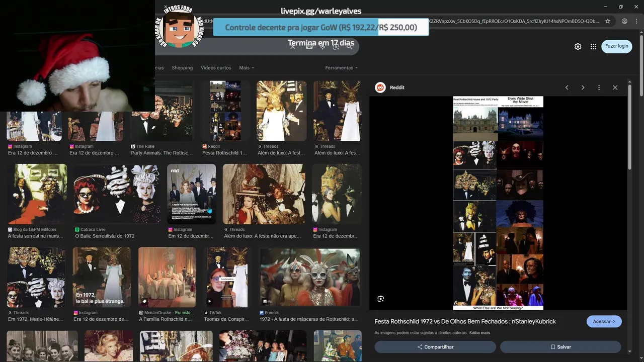The width and height of the screenshot is (644, 362).
Task: Open the large Reddit comparison preview image
Action: click(498, 203)
